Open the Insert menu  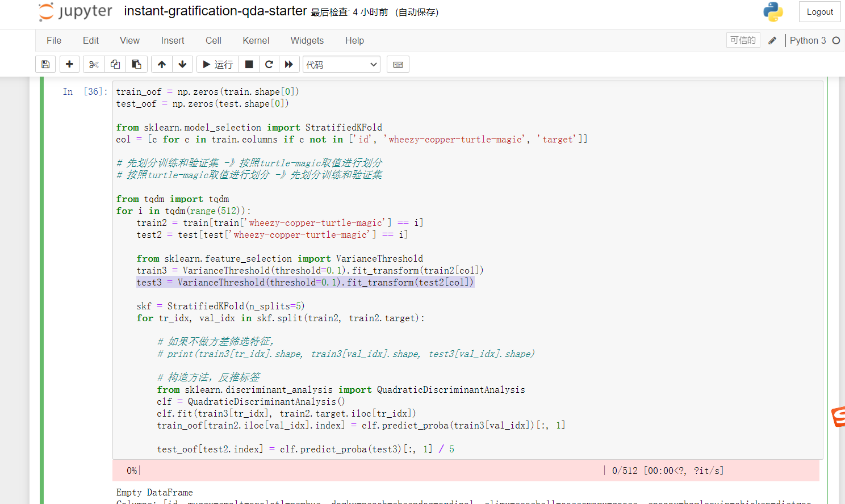coord(173,40)
